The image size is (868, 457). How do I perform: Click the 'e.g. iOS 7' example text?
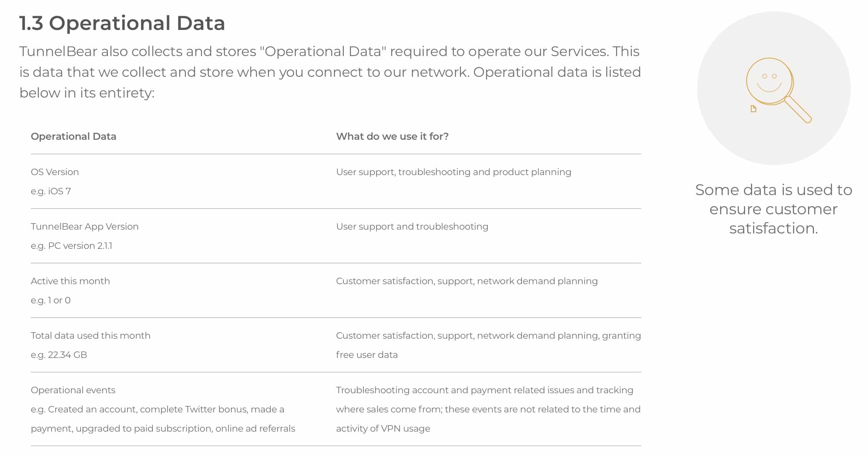click(x=51, y=191)
